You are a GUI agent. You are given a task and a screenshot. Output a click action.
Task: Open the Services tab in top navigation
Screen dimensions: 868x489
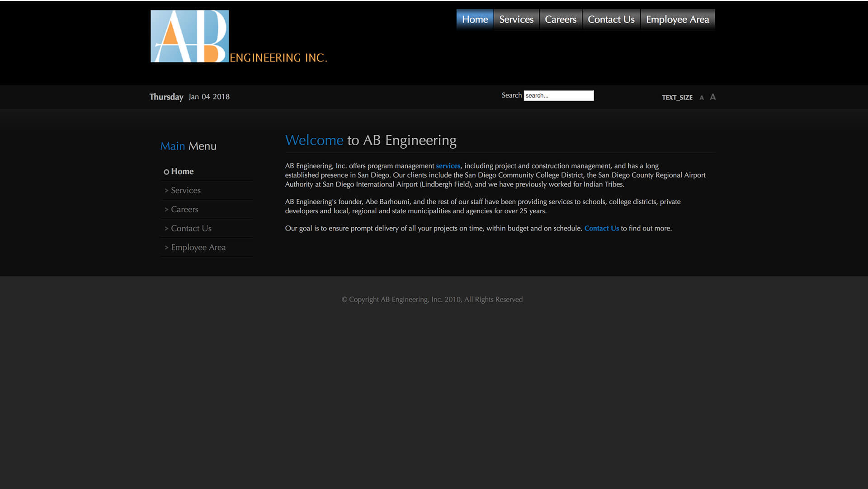point(516,19)
